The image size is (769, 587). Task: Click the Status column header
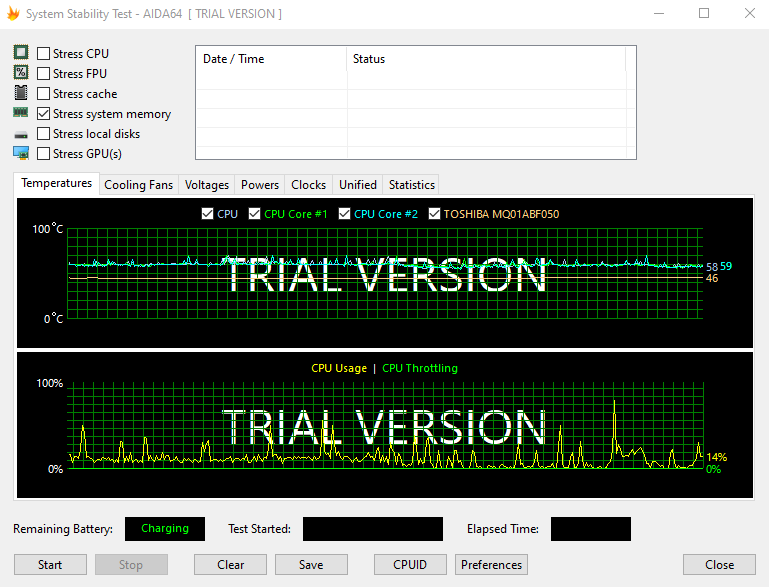(x=486, y=59)
